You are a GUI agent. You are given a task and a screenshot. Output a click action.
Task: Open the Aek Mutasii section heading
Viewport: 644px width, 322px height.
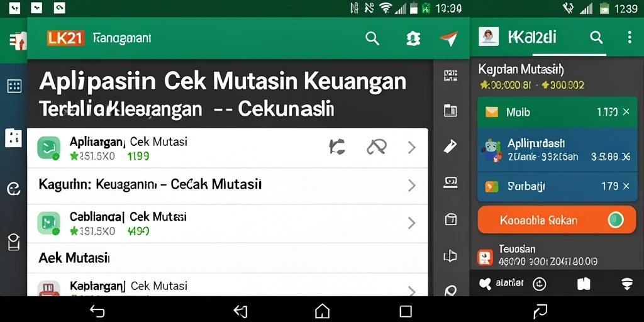(x=74, y=258)
